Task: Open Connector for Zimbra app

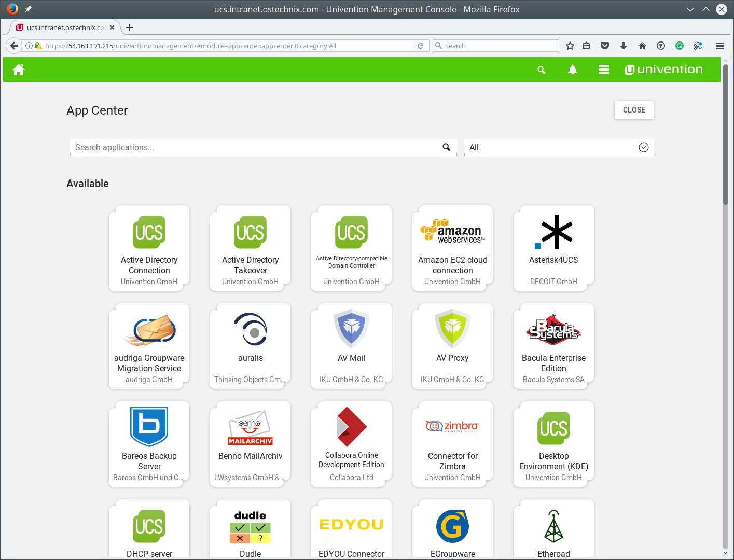Action: pos(452,444)
